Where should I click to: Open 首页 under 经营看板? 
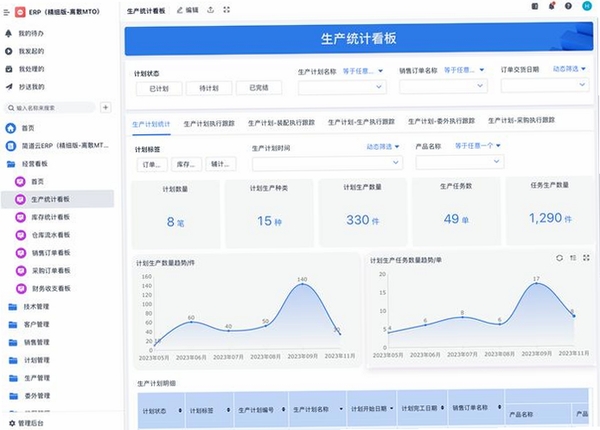pos(29,181)
